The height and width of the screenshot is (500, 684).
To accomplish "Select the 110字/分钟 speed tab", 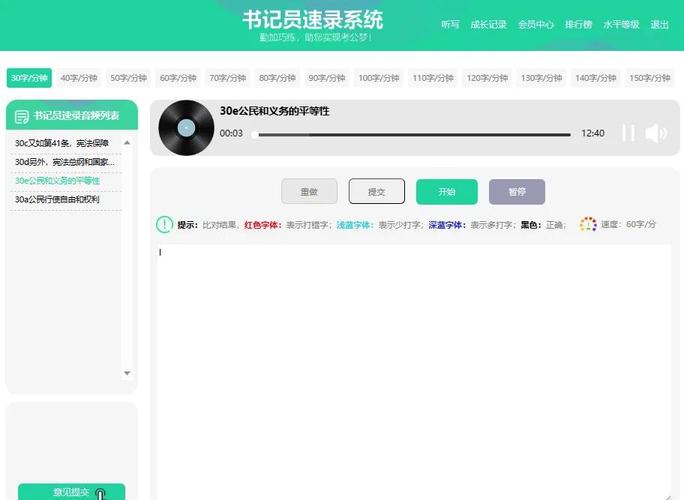I will coord(433,78).
